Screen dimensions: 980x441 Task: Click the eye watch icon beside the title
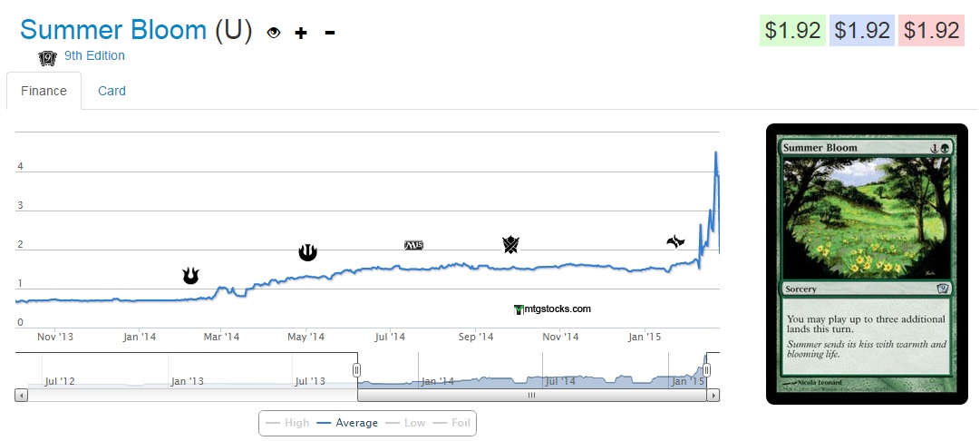tap(274, 33)
